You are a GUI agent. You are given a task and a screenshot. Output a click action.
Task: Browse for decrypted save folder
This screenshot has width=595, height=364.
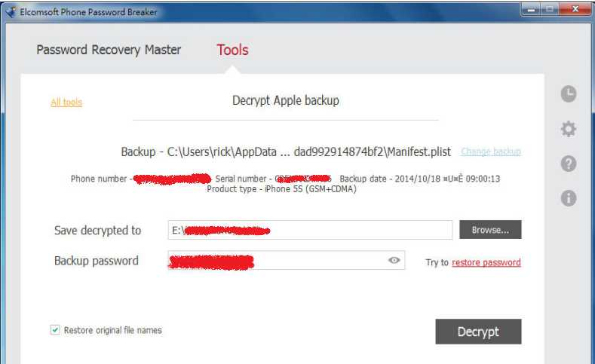[x=490, y=230]
